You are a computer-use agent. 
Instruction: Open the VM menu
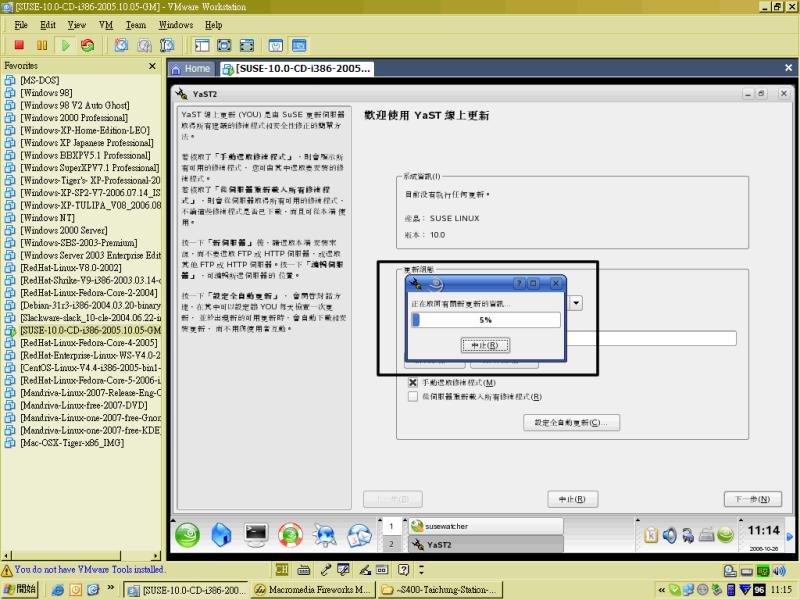click(x=106, y=25)
